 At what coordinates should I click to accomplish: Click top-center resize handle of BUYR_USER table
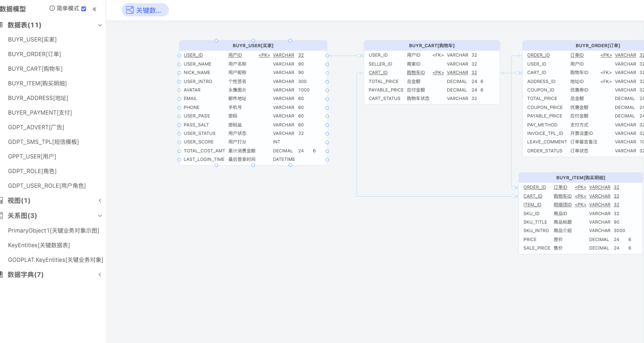pyautogui.click(x=253, y=41)
